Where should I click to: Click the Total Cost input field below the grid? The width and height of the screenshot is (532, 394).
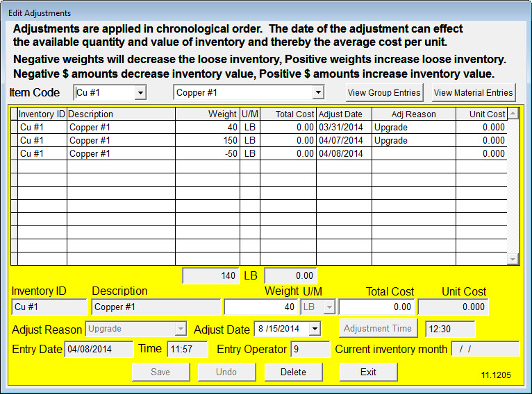[377, 307]
